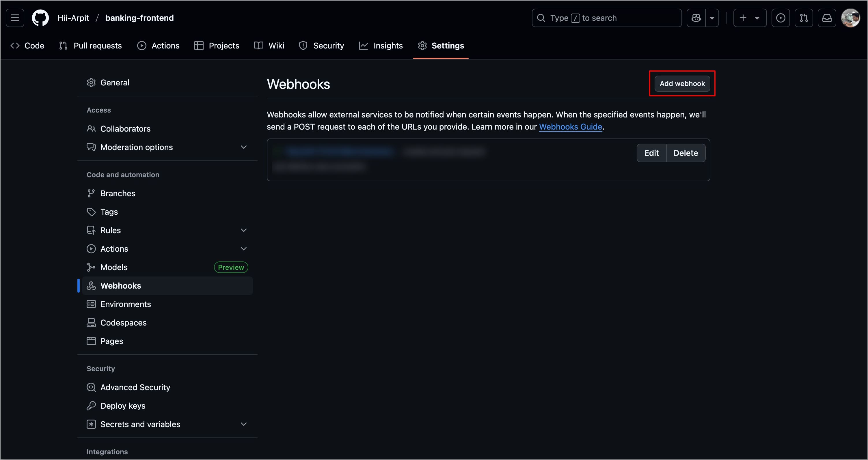Expand Secrets and variables section
The width and height of the screenshot is (868, 460).
click(244, 424)
